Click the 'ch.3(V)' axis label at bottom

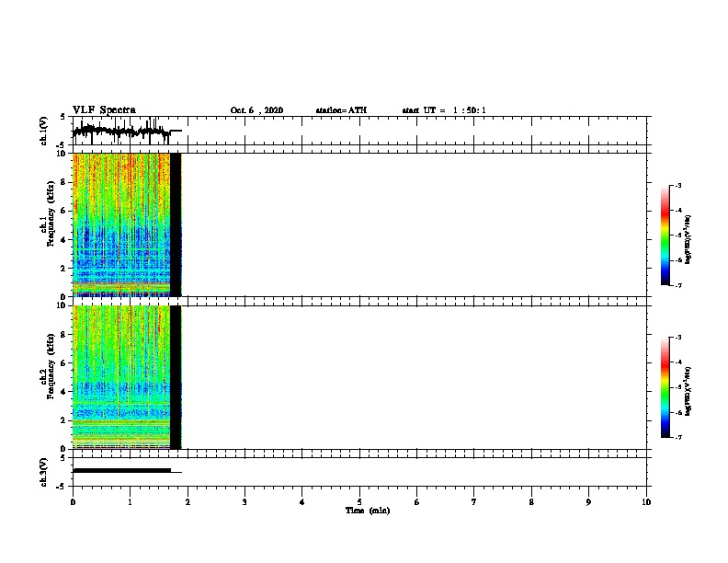(x=43, y=473)
